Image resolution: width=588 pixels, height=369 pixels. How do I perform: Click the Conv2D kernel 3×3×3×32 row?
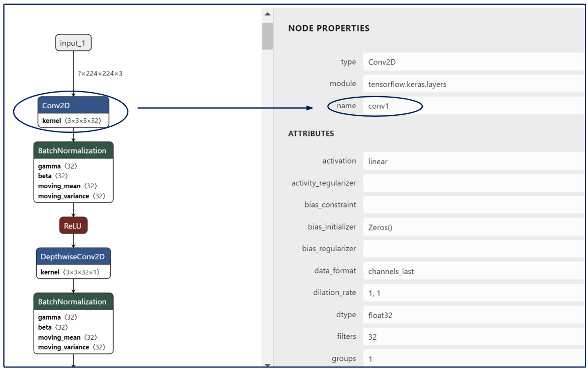[73, 121]
